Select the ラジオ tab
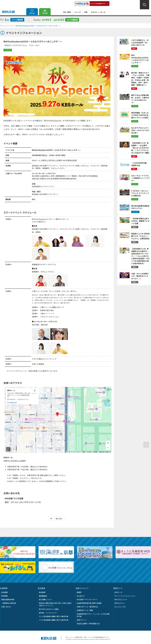 coord(45,12)
